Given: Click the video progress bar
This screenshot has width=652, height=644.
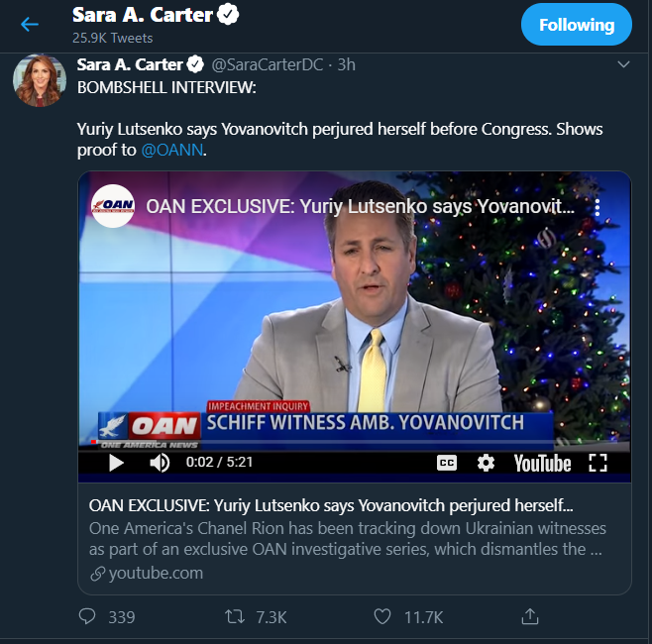Looking at the screenshot, I should (354, 448).
